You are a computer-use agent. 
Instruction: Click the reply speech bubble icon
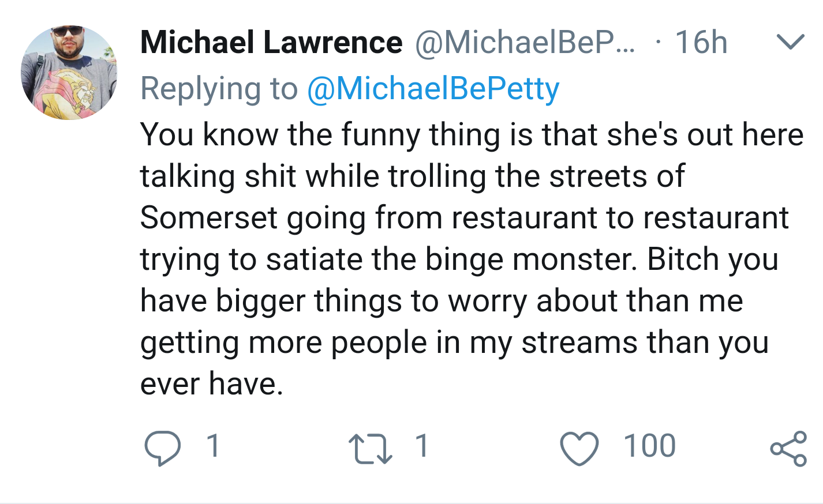tap(163, 448)
